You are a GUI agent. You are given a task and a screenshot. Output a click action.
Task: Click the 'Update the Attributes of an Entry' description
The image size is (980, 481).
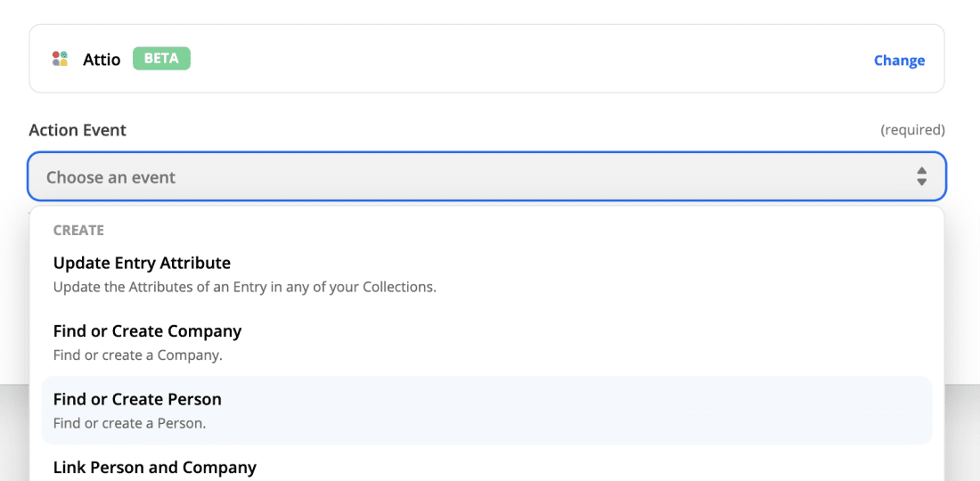point(244,287)
